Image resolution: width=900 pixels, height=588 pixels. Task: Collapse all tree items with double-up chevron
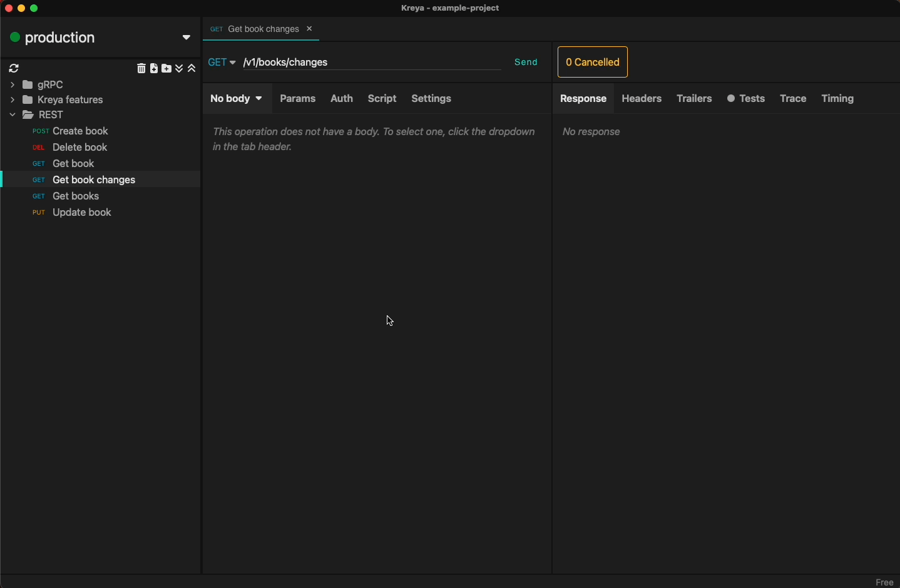193,69
